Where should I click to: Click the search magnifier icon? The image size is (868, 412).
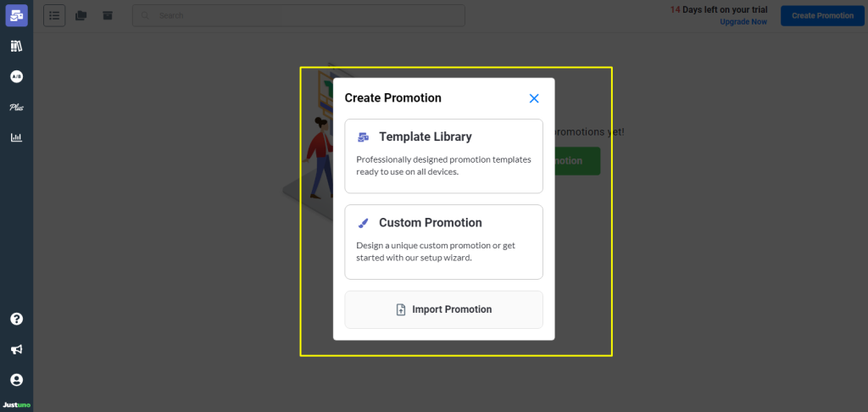(145, 15)
